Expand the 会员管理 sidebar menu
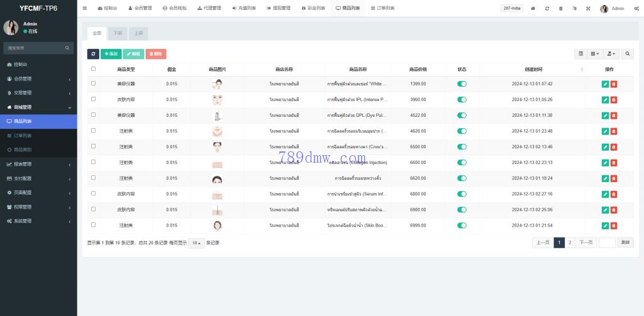644x316 pixels. [x=38, y=79]
